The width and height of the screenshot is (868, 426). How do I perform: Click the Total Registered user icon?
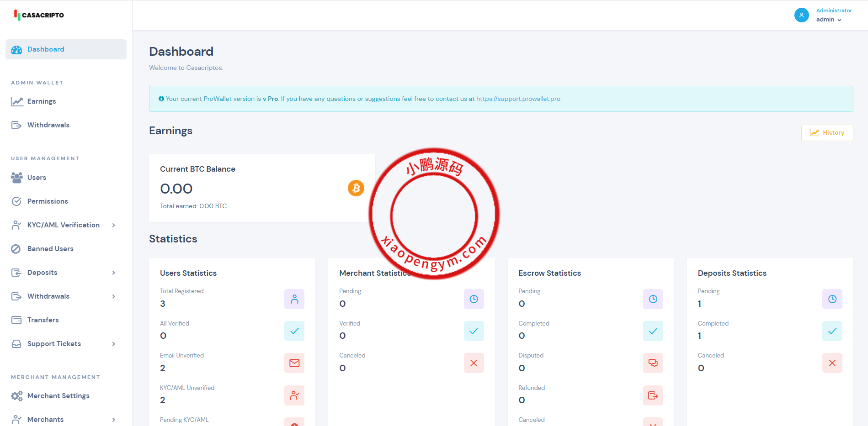[x=294, y=299]
